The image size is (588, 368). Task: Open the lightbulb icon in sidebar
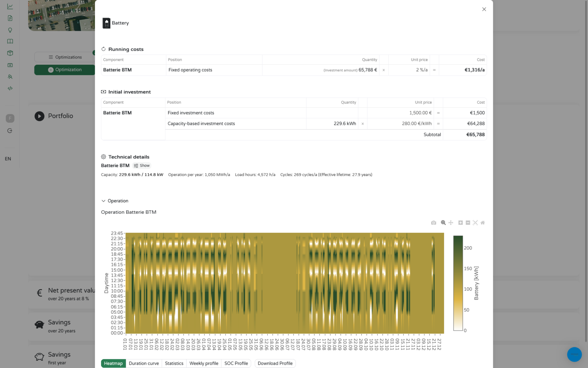click(10, 30)
